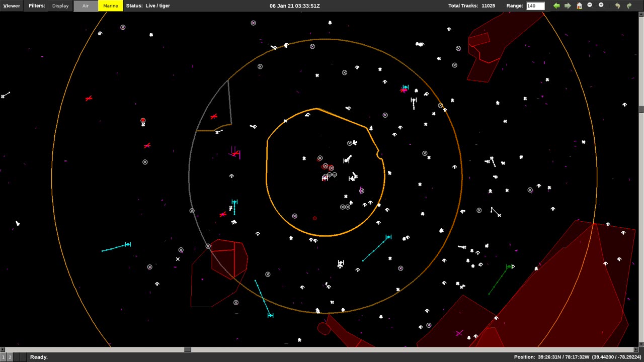644x362 pixels.
Task: Select the magenta X track on red zone
Action: tap(459, 333)
